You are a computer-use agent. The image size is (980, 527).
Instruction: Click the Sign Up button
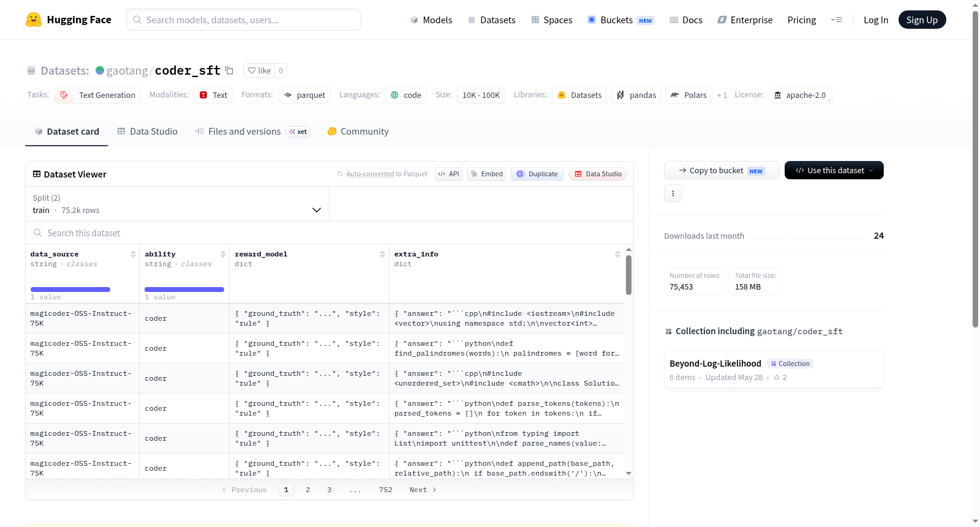click(x=922, y=20)
